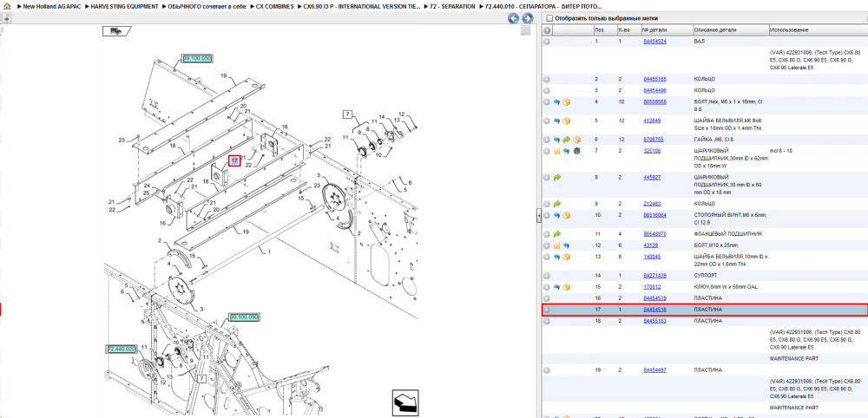The height and width of the screenshot is (418, 868).
Task: Open part number link 84454497
Action: coord(654,370)
